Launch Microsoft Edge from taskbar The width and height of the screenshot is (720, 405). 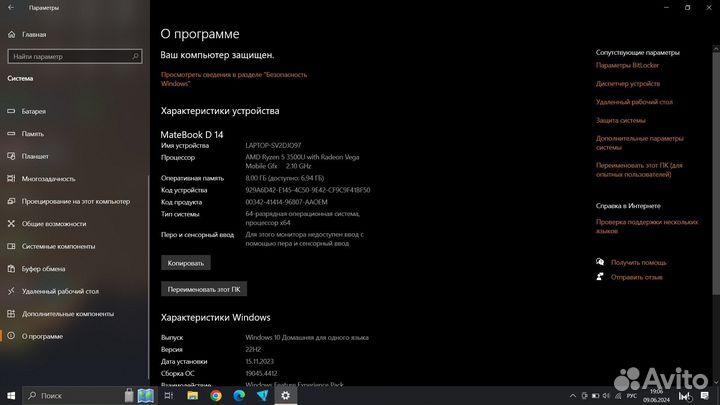(x=239, y=395)
